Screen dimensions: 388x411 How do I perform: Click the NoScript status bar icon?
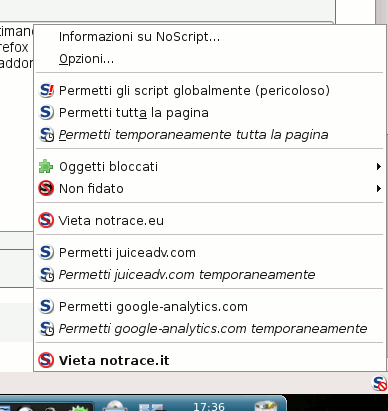379,383
